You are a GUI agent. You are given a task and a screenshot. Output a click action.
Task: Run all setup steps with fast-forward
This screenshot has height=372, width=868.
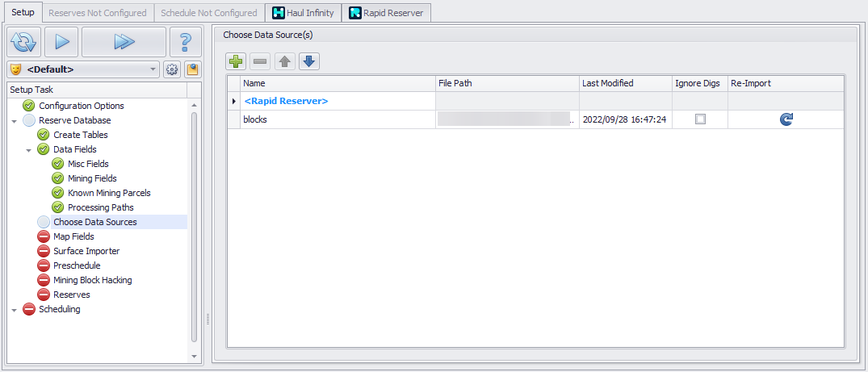(x=124, y=41)
